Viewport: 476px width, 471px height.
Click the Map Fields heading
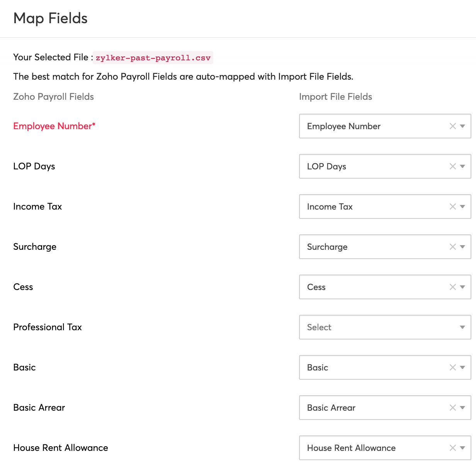(x=50, y=18)
